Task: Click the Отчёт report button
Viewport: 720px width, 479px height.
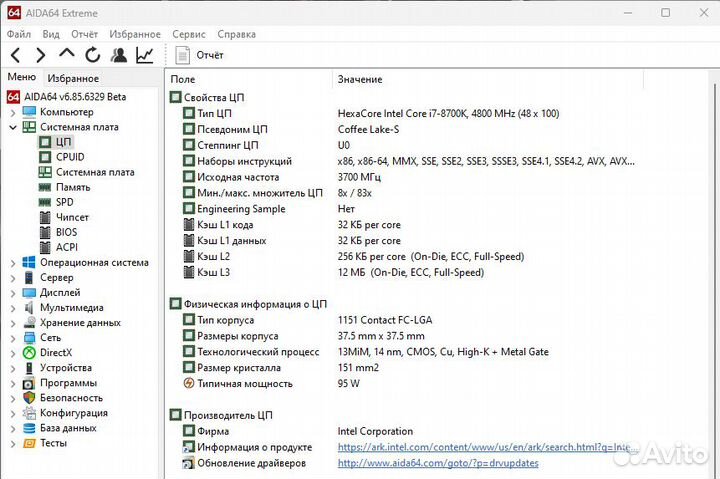Action: coord(199,56)
